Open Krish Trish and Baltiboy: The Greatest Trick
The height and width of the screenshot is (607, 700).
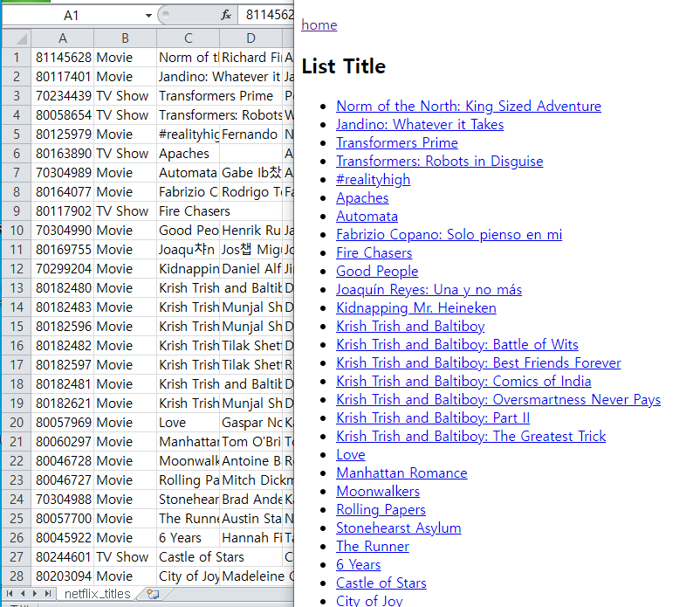pyautogui.click(x=471, y=436)
